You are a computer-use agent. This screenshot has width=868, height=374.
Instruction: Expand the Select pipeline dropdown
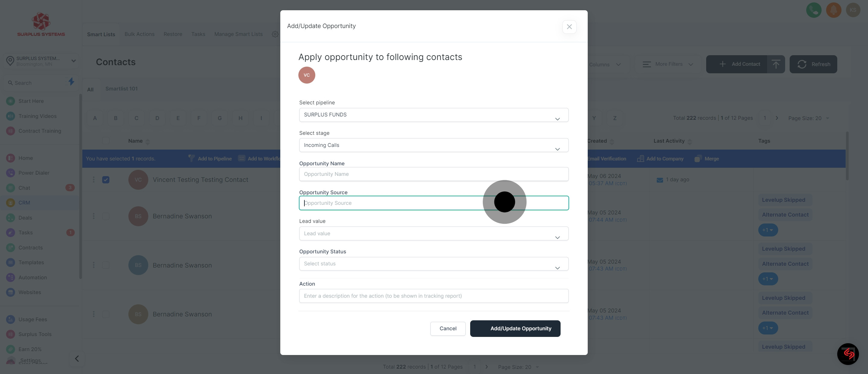point(434,115)
